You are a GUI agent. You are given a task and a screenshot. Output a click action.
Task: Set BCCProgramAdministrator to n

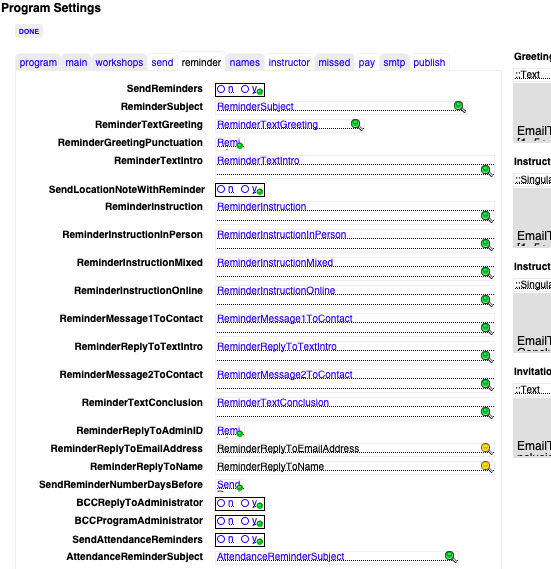coord(221,521)
